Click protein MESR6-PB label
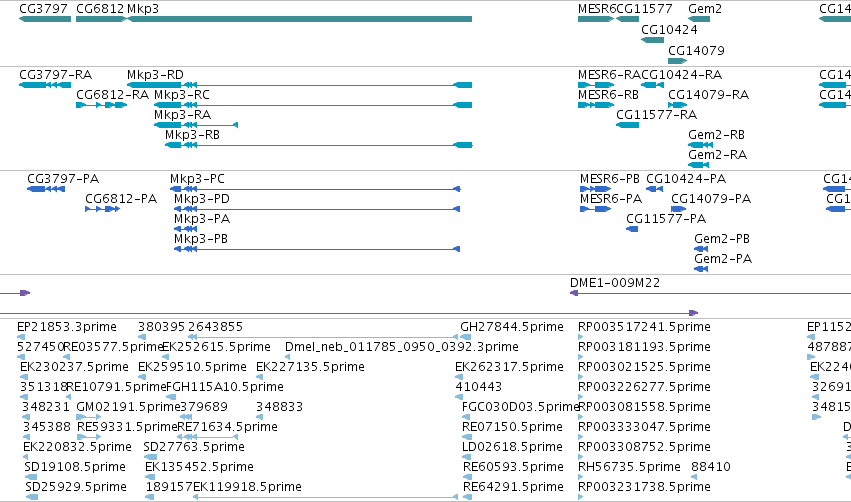This screenshot has height=502, width=851. 609,179
